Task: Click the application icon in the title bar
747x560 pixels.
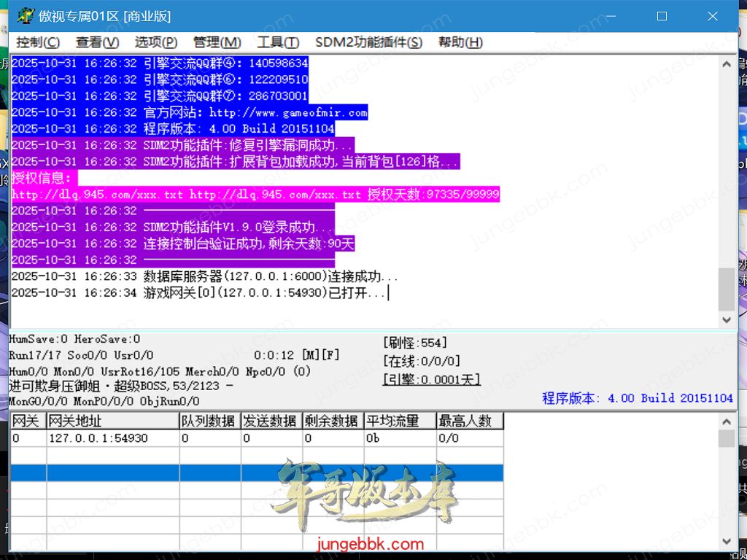Action: pyautogui.click(x=26, y=15)
